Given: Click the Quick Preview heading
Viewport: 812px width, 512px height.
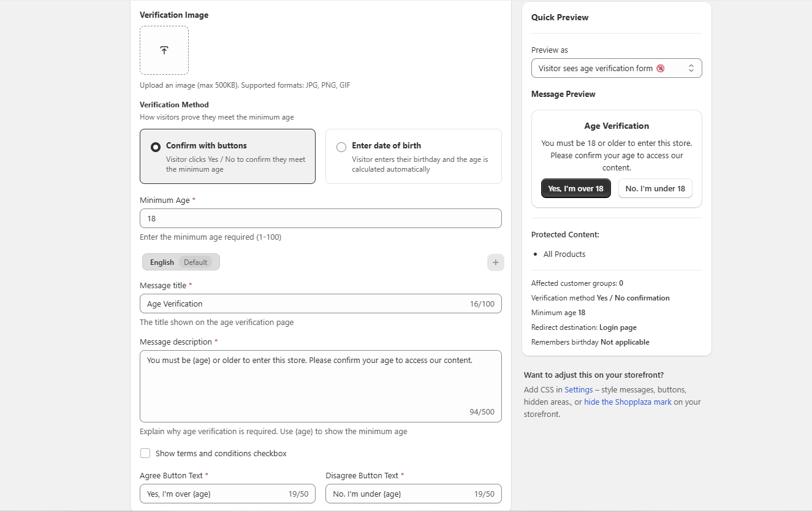Looking at the screenshot, I should click(560, 17).
